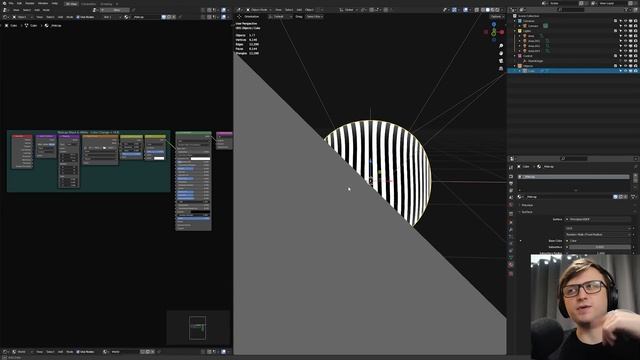Image resolution: width=640 pixels, height=360 pixels.
Task: Select the material slot in properties list
Action: coord(573,177)
